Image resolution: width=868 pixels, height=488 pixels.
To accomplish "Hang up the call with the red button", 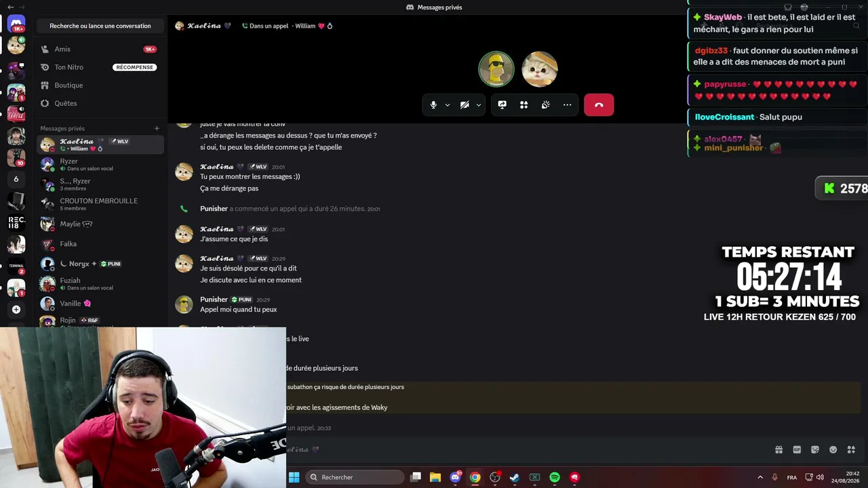I will pyautogui.click(x=599, y=105).
